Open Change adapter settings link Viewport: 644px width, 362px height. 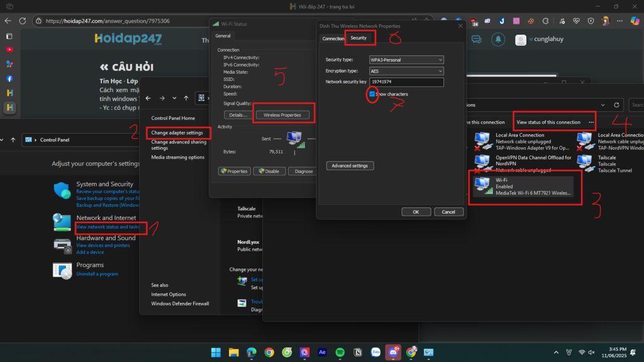click(177, 133)
